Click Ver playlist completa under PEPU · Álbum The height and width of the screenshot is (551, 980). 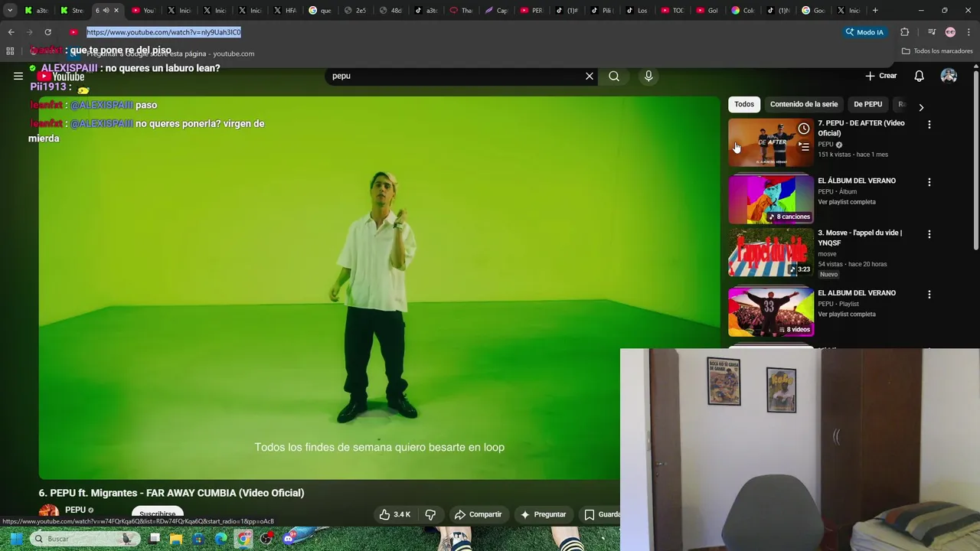[x=847, y=202]
